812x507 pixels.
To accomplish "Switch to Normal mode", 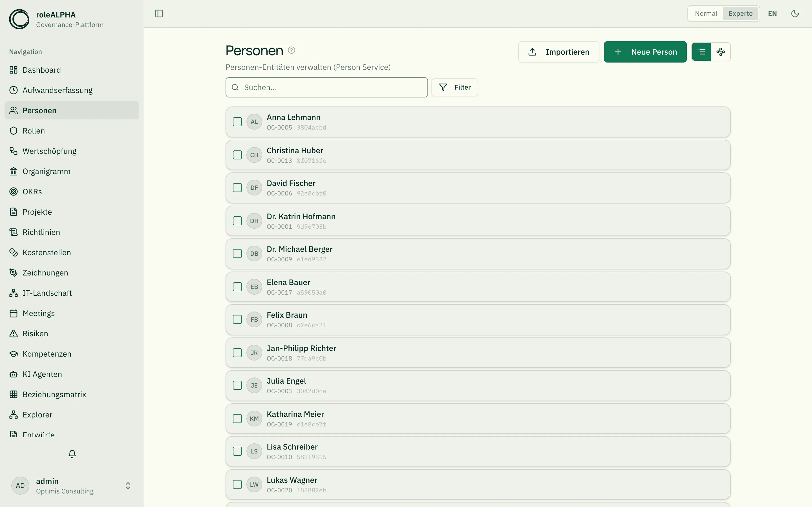I will coord(706,14).
